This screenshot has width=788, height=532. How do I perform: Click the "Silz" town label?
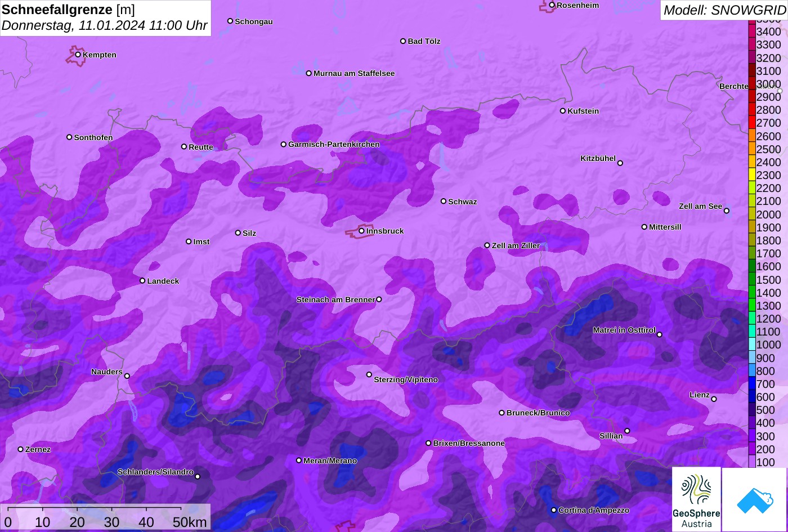coord(249,234)
